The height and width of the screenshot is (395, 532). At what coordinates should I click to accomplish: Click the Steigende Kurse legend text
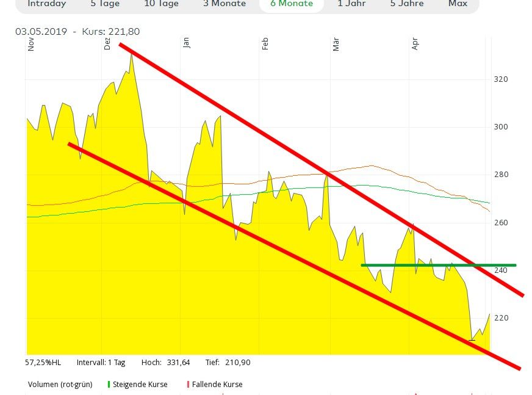tap(140, 384)
